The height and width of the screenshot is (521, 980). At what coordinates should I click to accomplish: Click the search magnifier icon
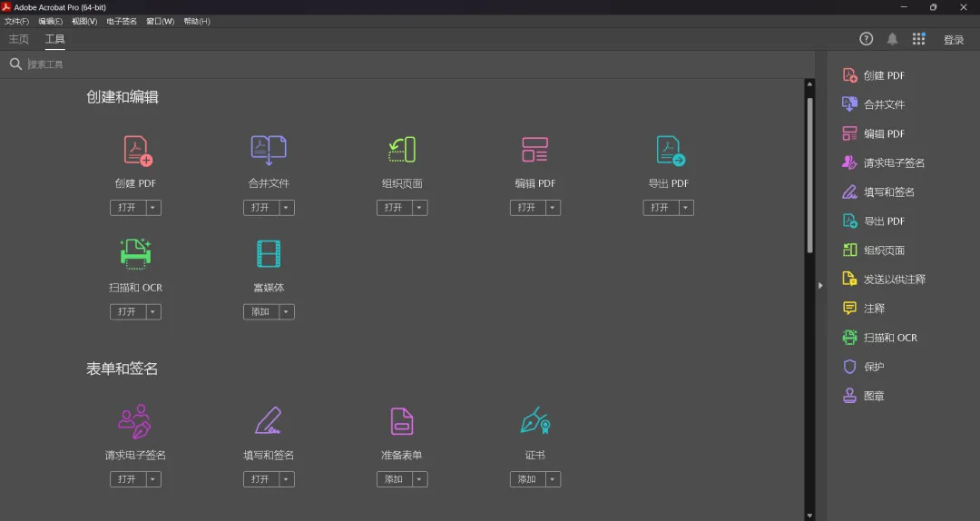click(x=15, y=64)
